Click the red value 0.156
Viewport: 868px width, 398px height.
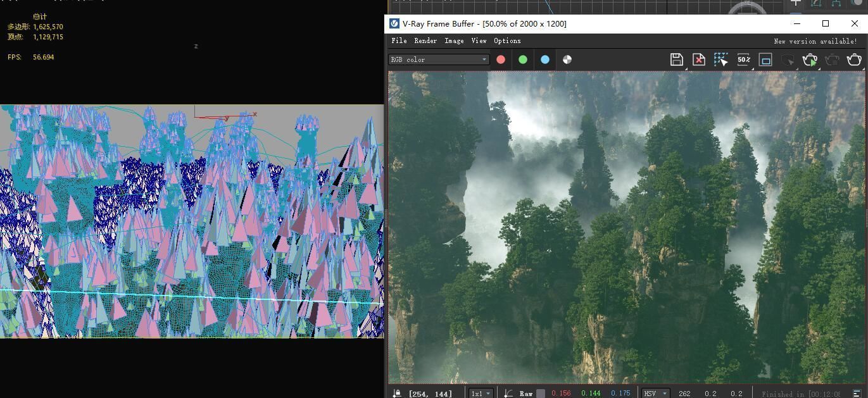coord(561,394)
